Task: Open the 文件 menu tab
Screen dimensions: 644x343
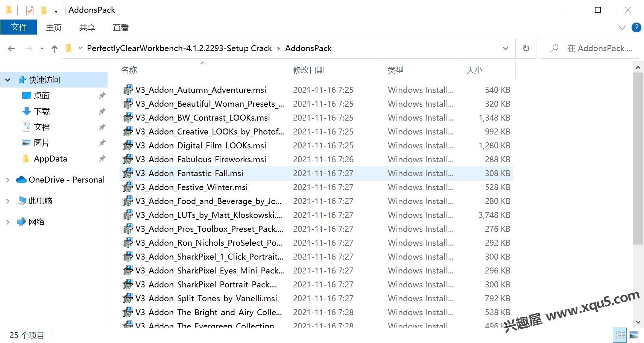Action: (19, 27)
